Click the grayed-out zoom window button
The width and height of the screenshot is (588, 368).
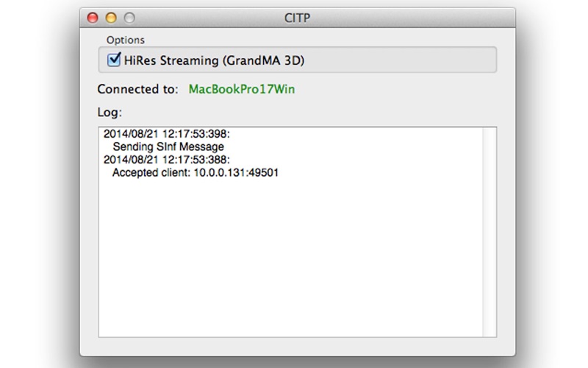tap(129, 18)
